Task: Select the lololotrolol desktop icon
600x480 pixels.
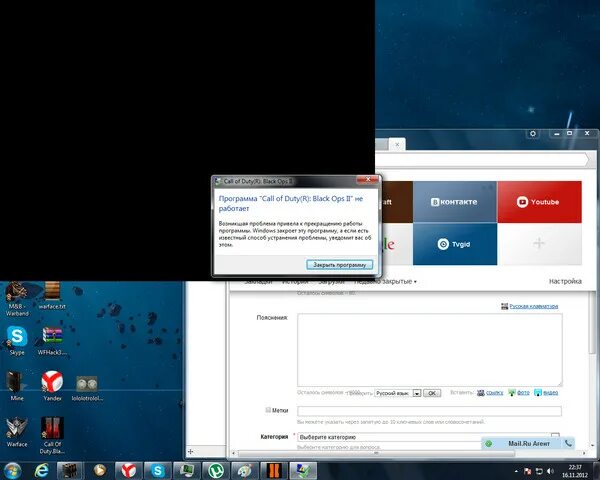Action: click(87, 388)
